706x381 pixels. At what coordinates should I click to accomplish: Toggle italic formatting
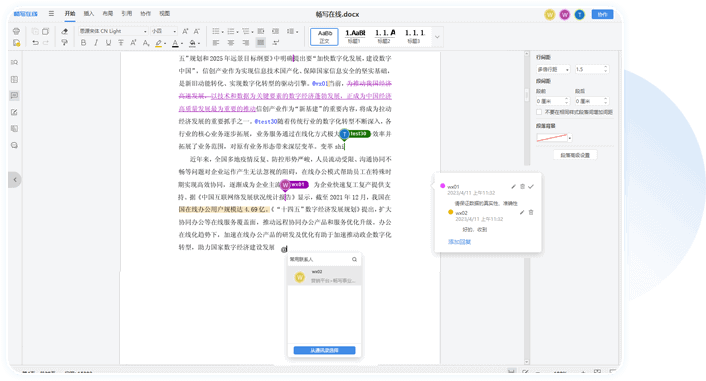coord(96,43)
